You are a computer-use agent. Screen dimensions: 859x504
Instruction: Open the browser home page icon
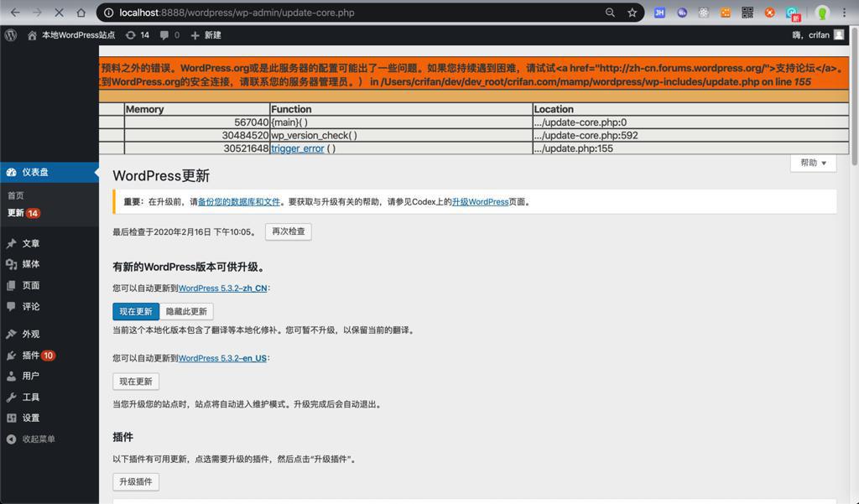pos(81,13)
